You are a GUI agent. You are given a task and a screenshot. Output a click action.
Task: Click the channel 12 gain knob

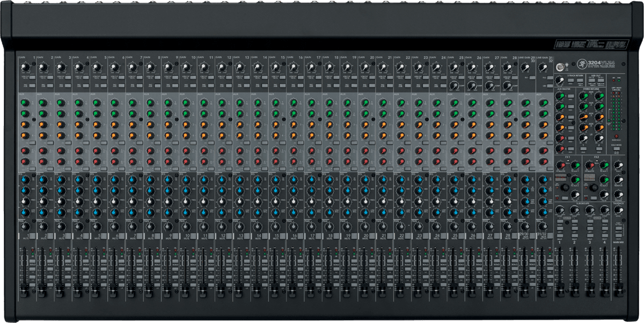222,67
